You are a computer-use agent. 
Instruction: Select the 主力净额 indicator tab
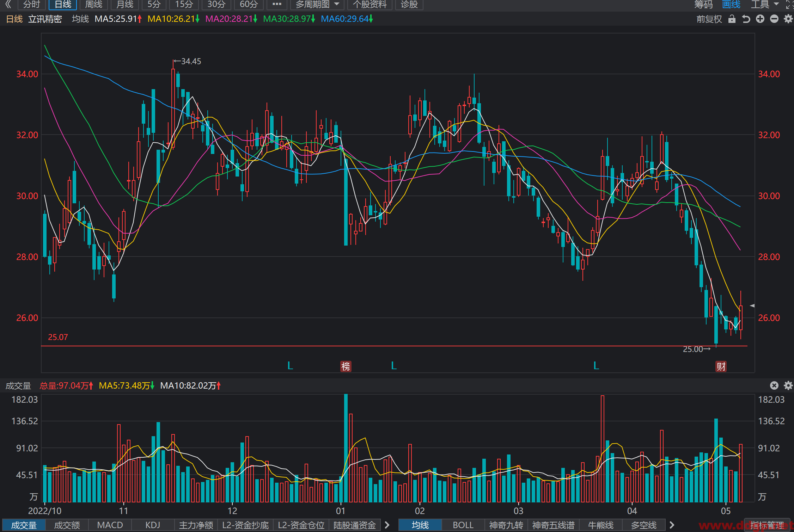pos(196,525)
